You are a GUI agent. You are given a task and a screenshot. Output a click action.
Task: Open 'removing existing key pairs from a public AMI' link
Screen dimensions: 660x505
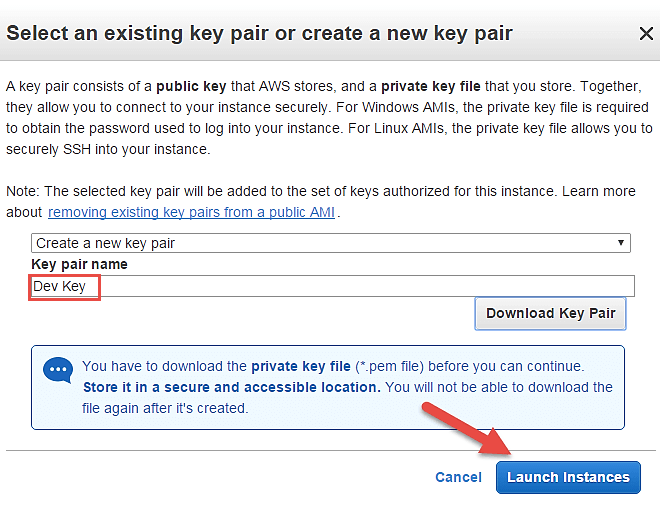tap(192, 212)
